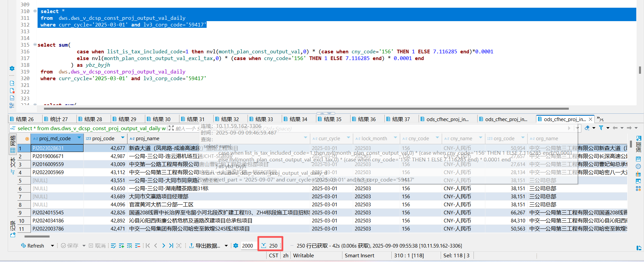Viewport: 644px width, 262px height.
Task: Go to first row navigation icon
Action: [x=148, y=246]
